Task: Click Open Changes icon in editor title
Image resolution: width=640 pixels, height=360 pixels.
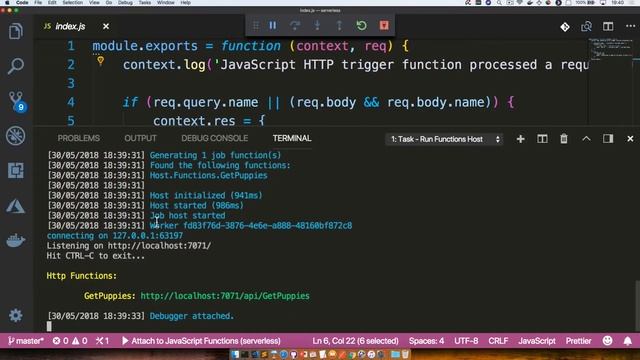Action: coord(586,27)
